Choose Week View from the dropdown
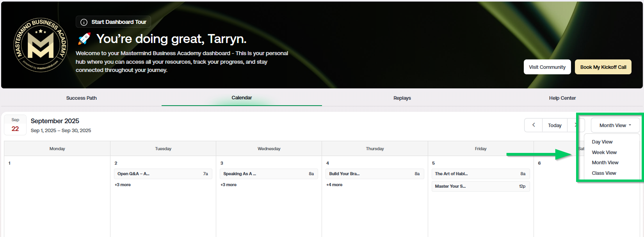 (x=604, y=153)
